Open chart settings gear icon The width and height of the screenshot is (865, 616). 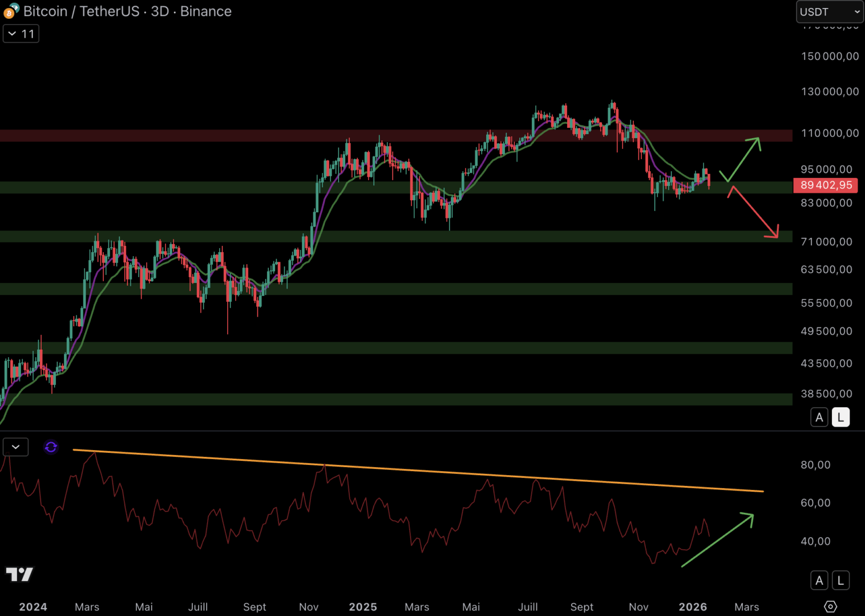coord(830,606)
